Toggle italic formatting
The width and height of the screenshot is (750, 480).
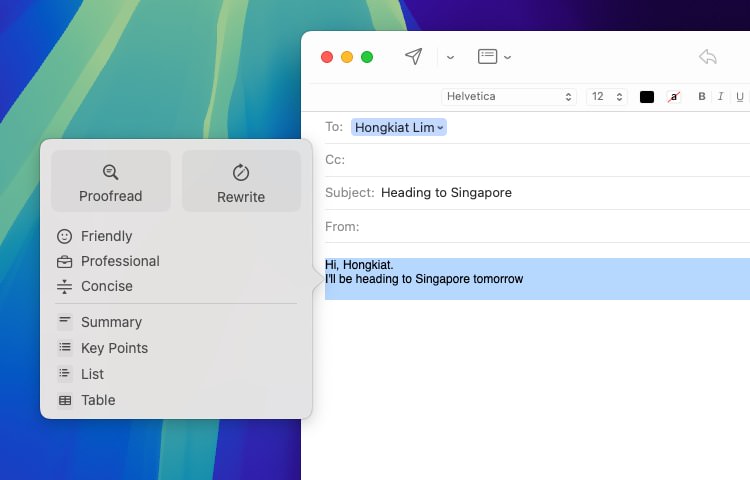coord(720,97)
